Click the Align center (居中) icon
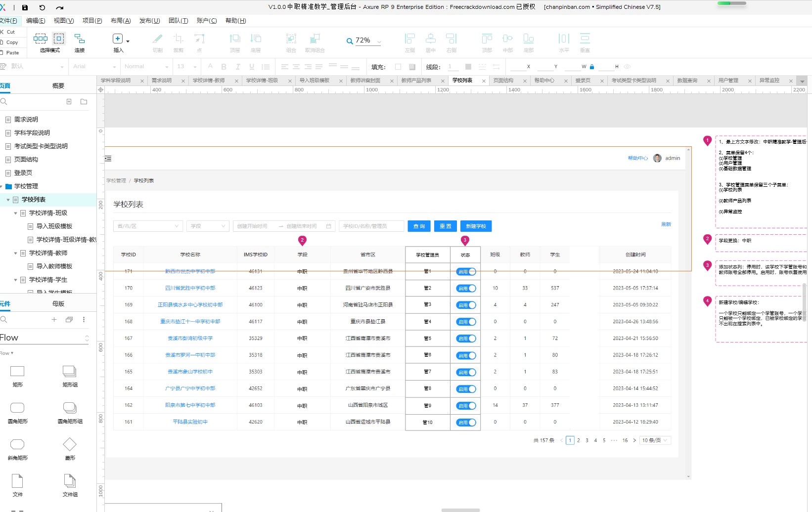The image size is (812, 512). 431,39
